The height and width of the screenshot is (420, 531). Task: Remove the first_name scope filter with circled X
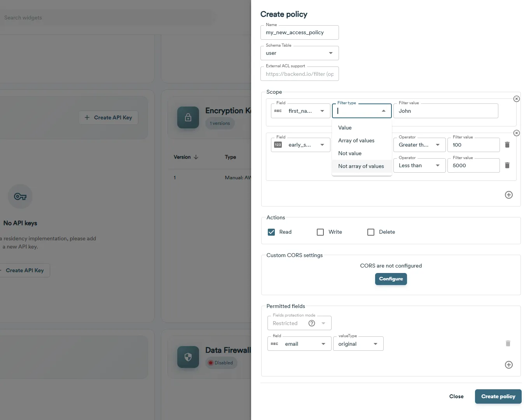tap(516, 99)
